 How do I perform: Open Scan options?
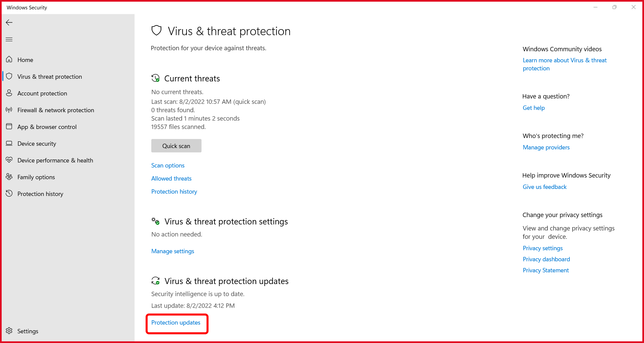[168, 165]
